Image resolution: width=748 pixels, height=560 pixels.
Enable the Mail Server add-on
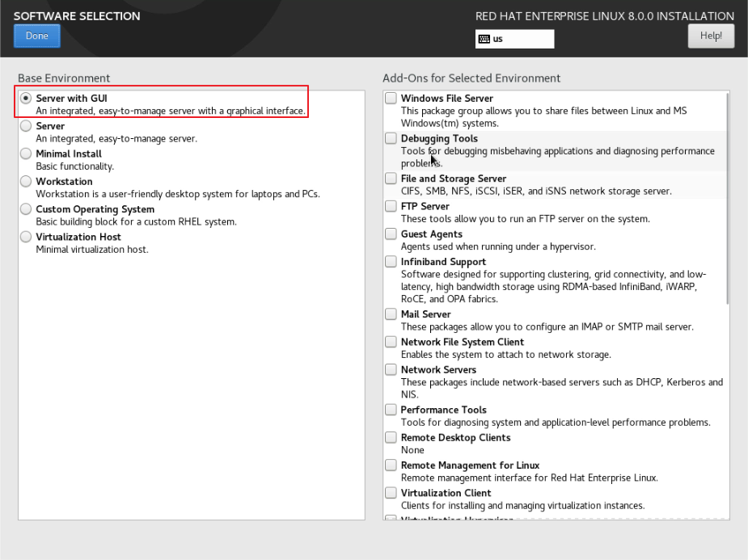pos(391,314)
